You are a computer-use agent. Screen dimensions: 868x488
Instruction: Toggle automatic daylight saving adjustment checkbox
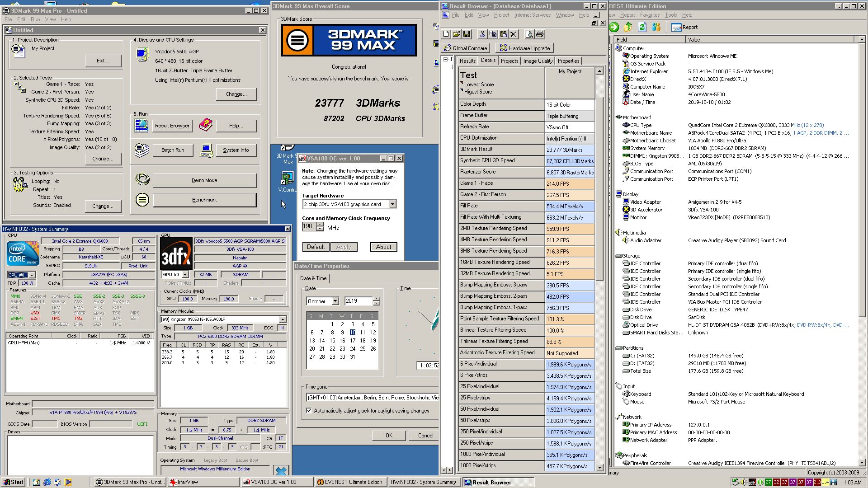[x=309, y=410]
